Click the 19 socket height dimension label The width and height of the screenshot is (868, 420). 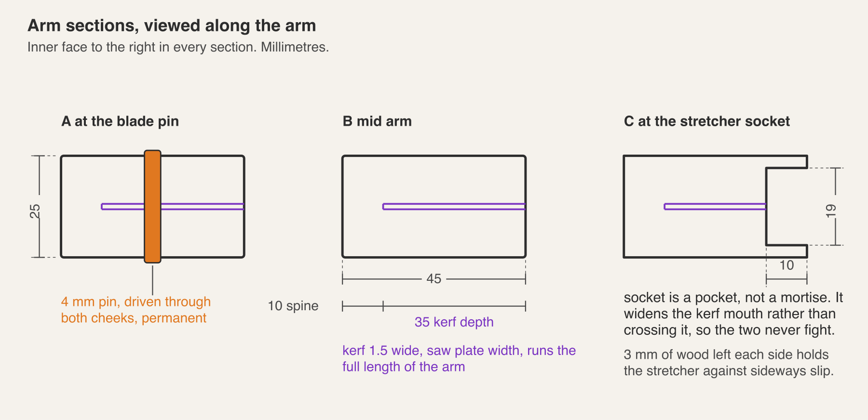(x=830, y=210)
